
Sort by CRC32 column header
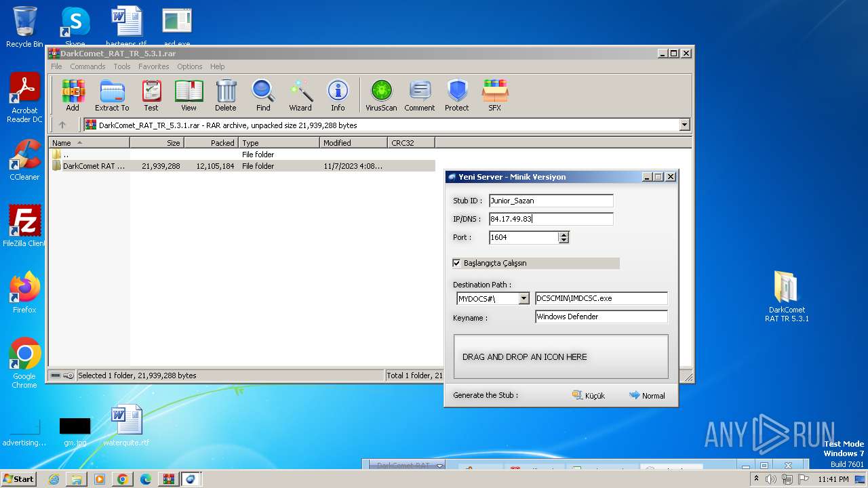click(x=411, y=143)
